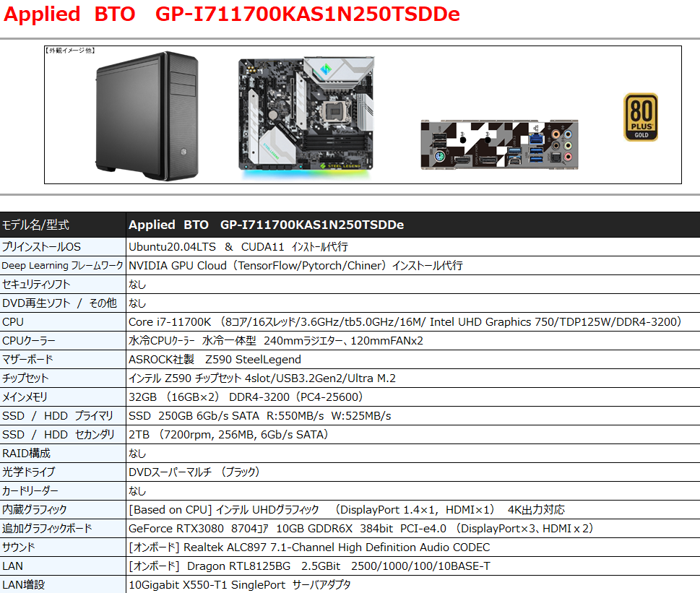Click the チップセット label cell
This screenshot has width=700, height=593.
click(63, 378)
